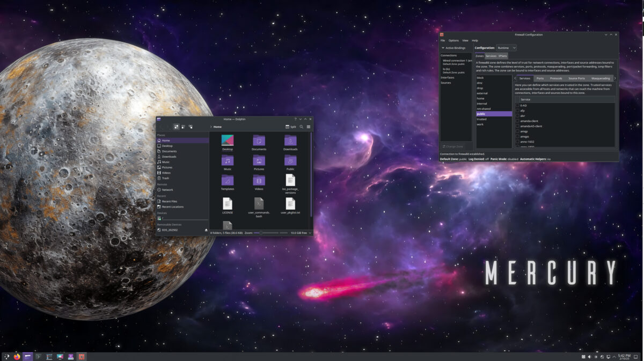
Task: Enable the amqp service for the zone
Action: (x=517, y=130)
